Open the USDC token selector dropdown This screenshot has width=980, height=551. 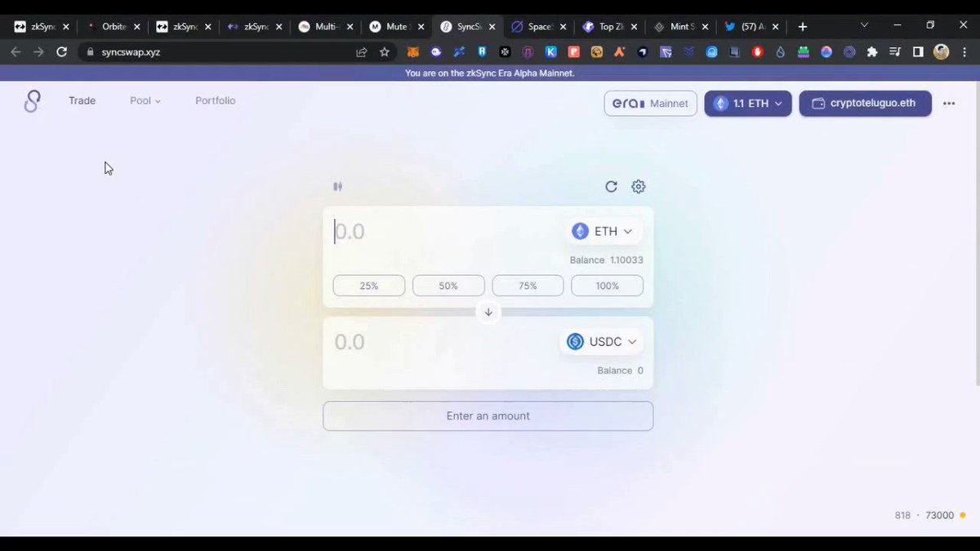[x=601, y=342]
